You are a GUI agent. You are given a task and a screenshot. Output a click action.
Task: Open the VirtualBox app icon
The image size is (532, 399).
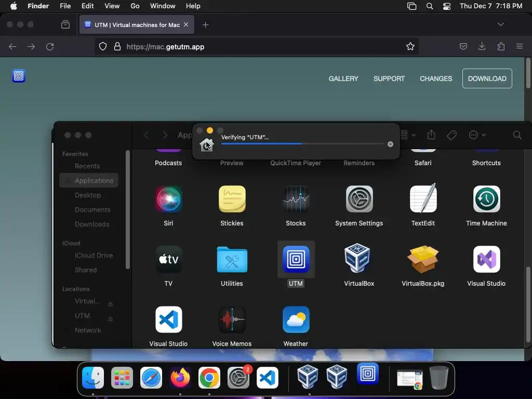(357, 258)
